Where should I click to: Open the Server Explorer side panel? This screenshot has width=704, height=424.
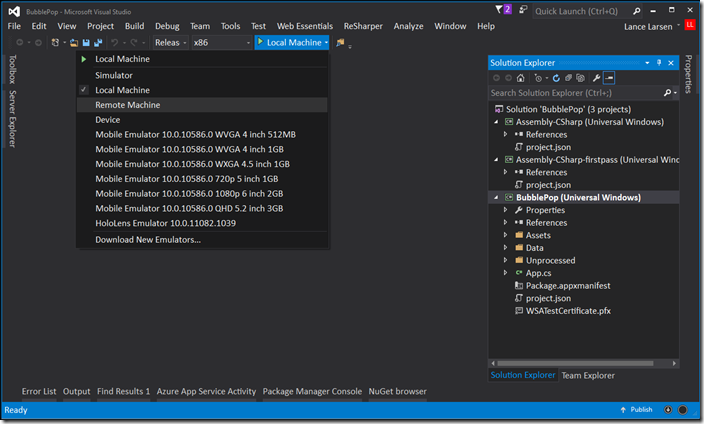click(x=12, y=119)
